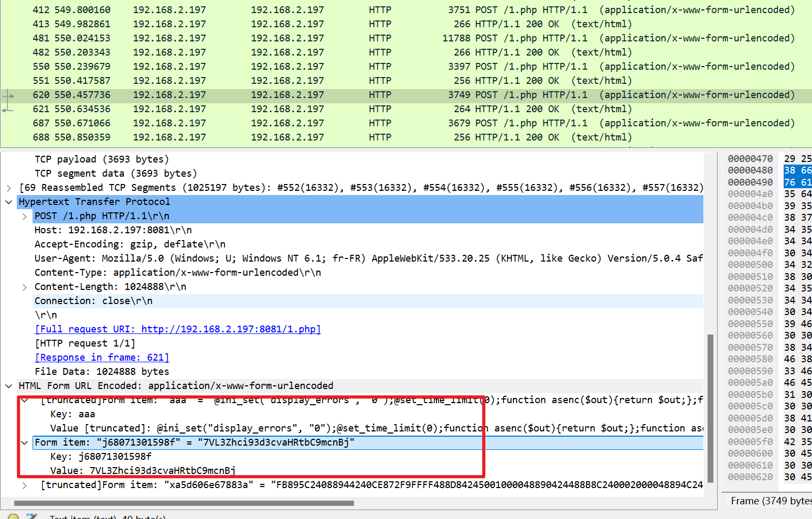The height and width of the screenshot is (519, 812).
Task: Click hex offset 00000600 row
Action: tap(750, 453)
